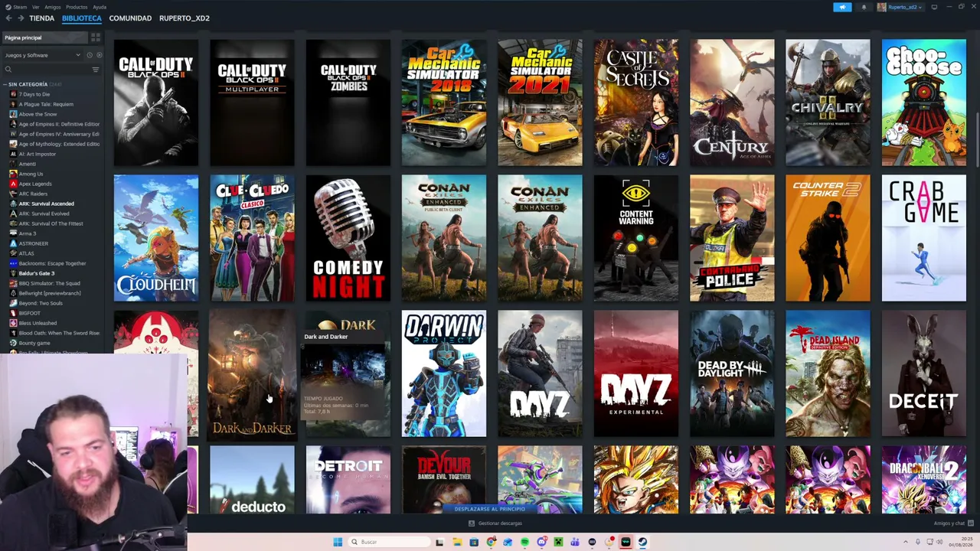Select the Counter-Strike 2 cover
This screenshot has width=980, height=551.
pos(828,238)
